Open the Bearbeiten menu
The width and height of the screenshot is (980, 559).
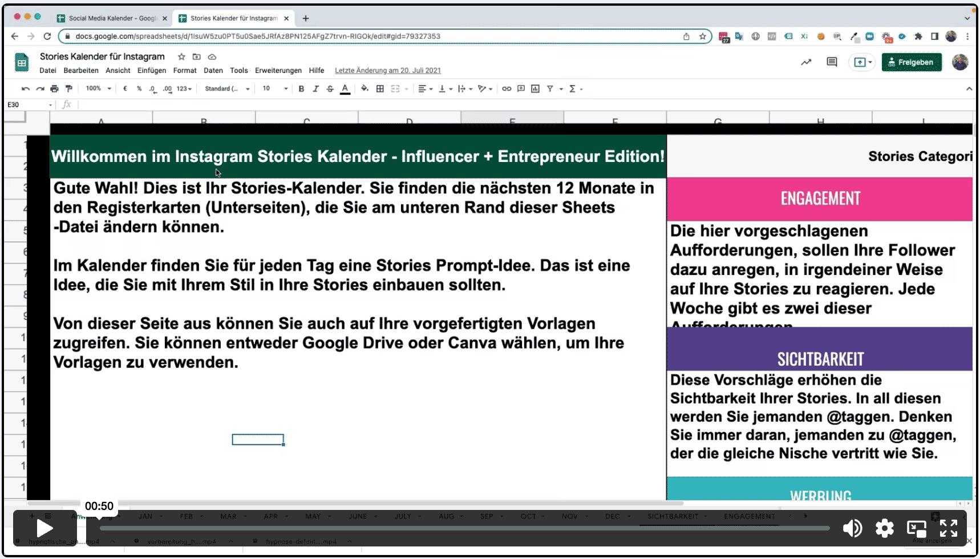coord(81,71)
